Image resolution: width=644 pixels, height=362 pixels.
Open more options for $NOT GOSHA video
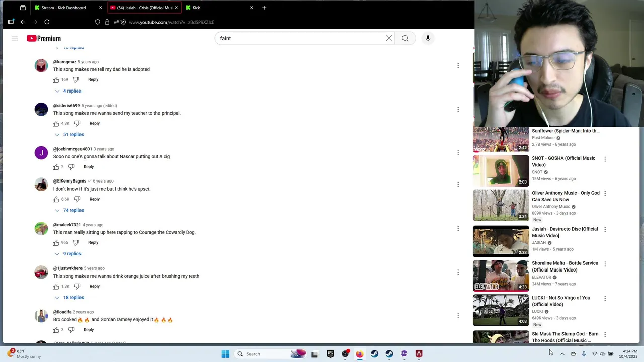coord(605,159)
